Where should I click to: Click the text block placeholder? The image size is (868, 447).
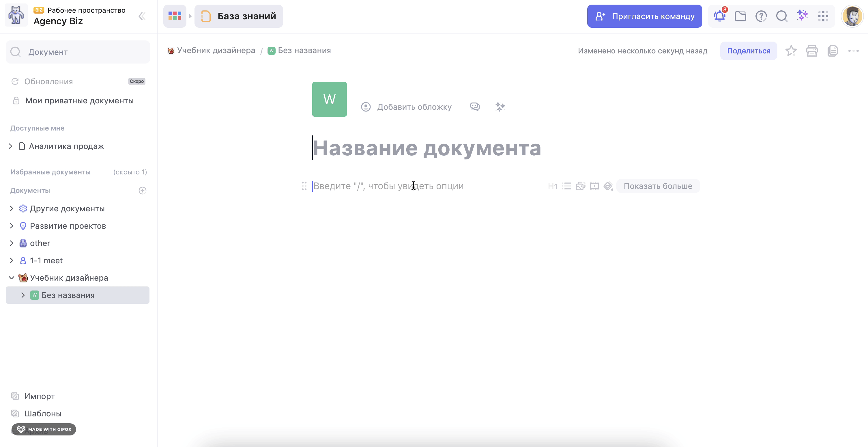point(388,186)
